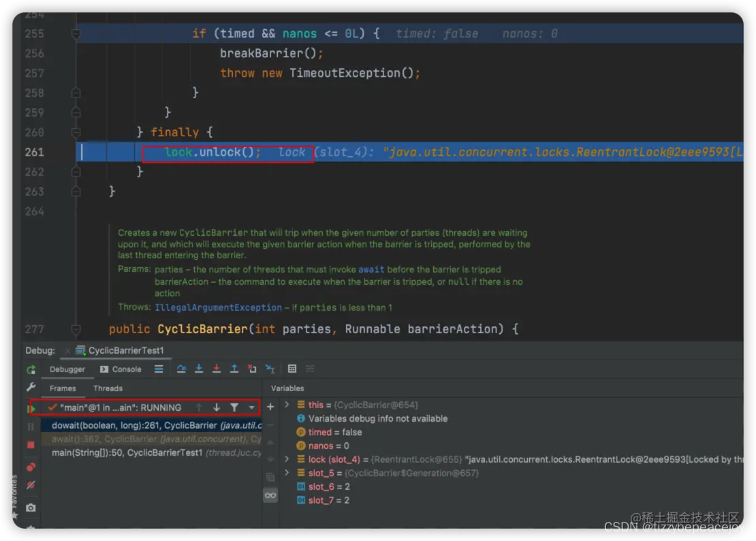Step Into blue arrow icon
The width and height of the screenshot is (756, 541).
199,369
